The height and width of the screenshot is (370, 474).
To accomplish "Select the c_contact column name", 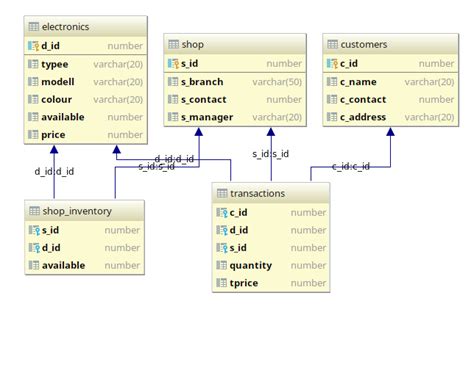I will tap(363, 100).
